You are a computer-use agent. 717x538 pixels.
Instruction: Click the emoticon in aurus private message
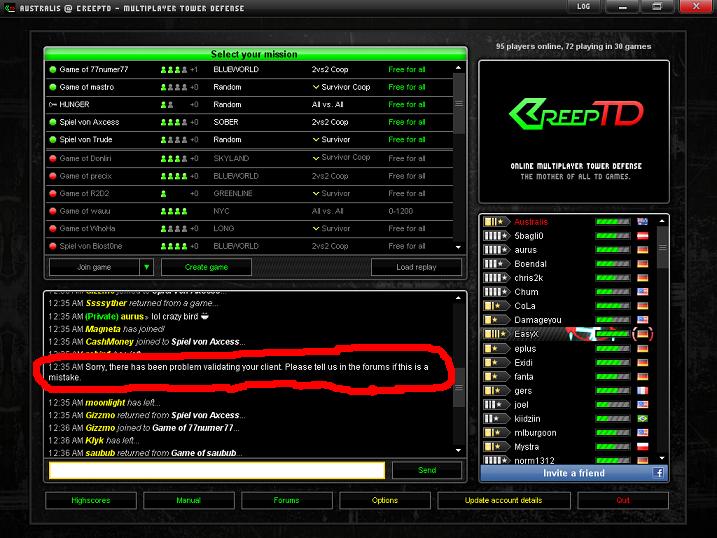[205, 316]
